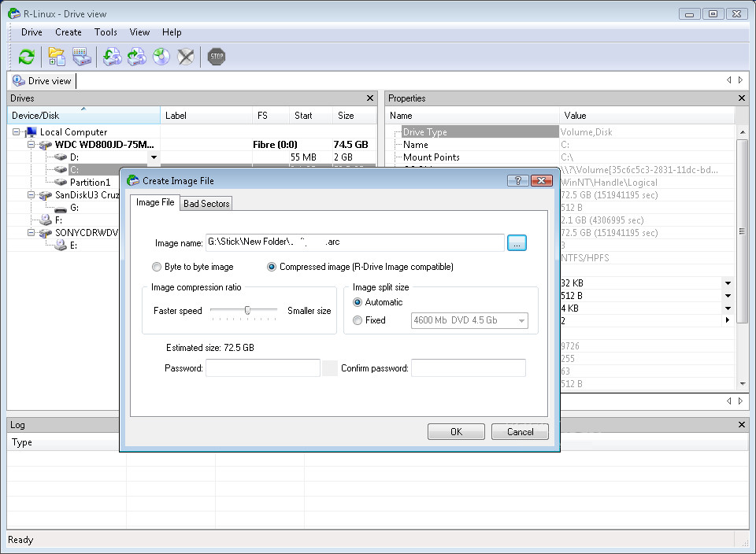
Task: Click the FS column header in Drives
Action: coord(270,116)
